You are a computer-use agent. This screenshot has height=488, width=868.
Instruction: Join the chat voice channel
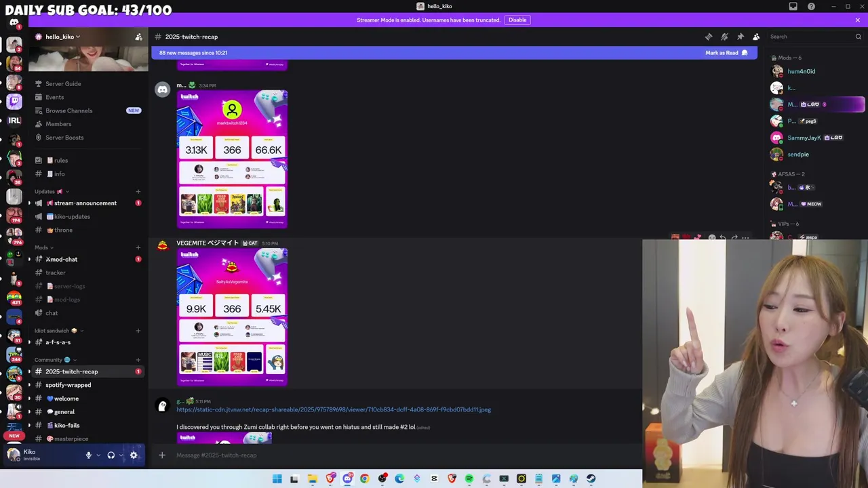click(88, 313)
